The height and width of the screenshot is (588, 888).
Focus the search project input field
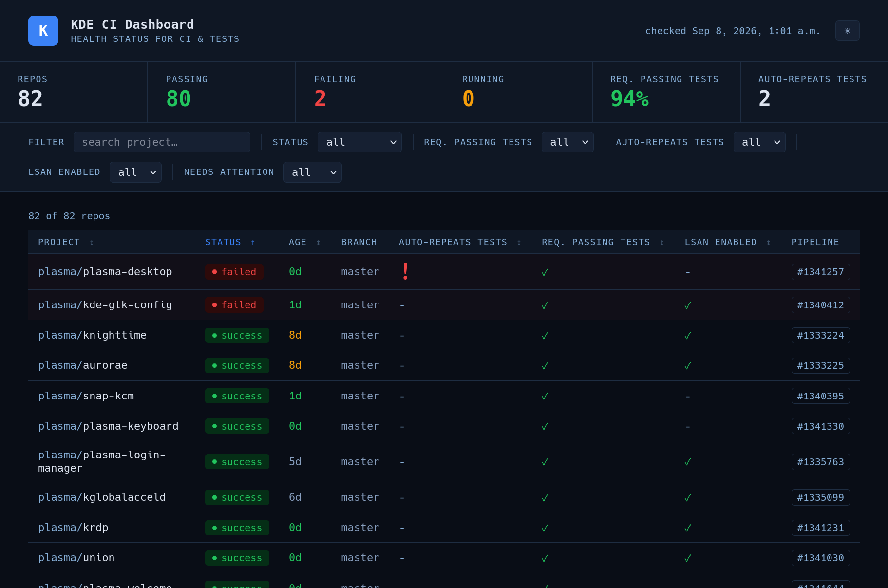(162, 142)
